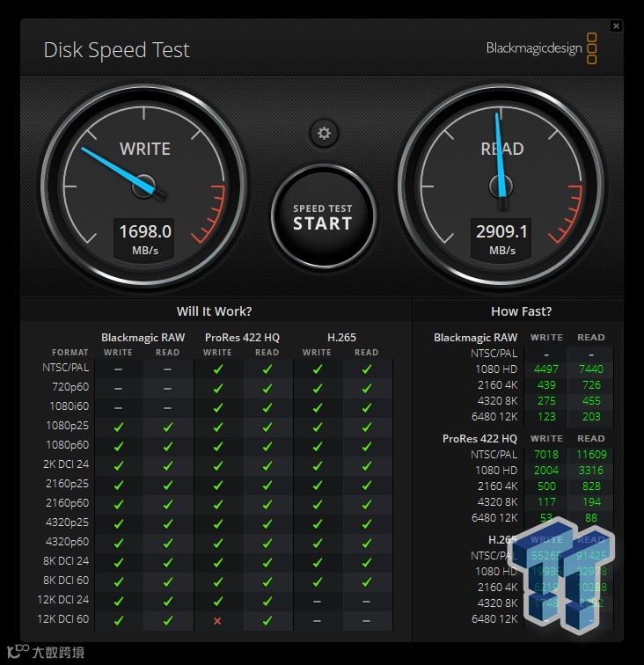644x665 pixels.
Task: Click ProRes 2160 4K read value 828
Action: [x=591, y=486]
